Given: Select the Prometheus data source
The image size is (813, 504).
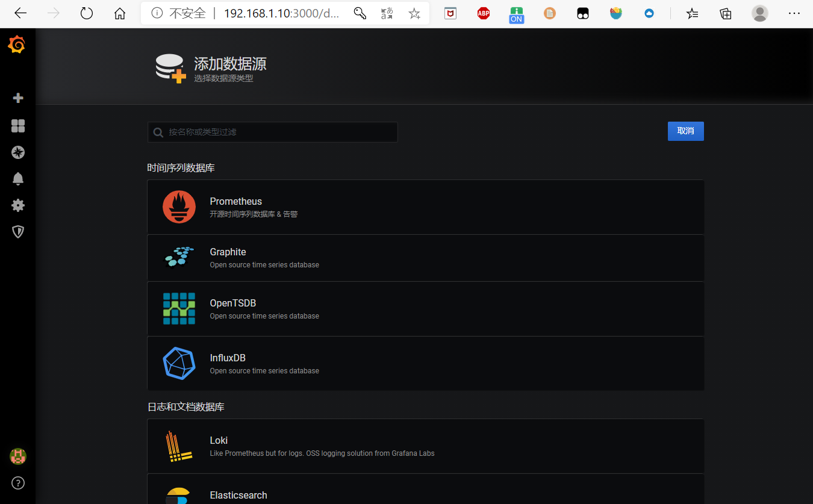Looking at the screenshot, I should 425,207.
